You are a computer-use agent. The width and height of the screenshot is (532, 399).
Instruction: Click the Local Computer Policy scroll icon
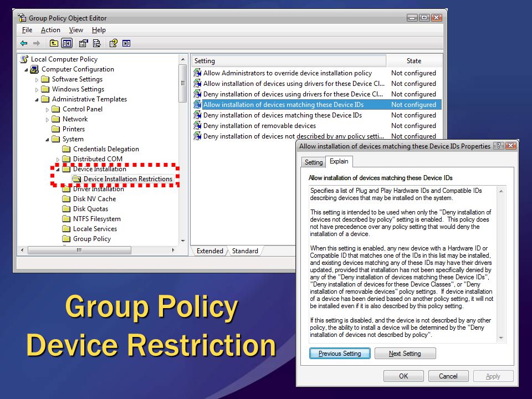24,59
